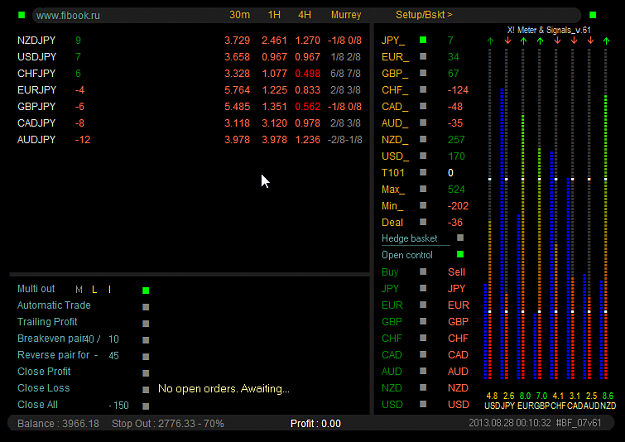
Task: Select the AUDJPY pair row
Action: coord(189,140)
